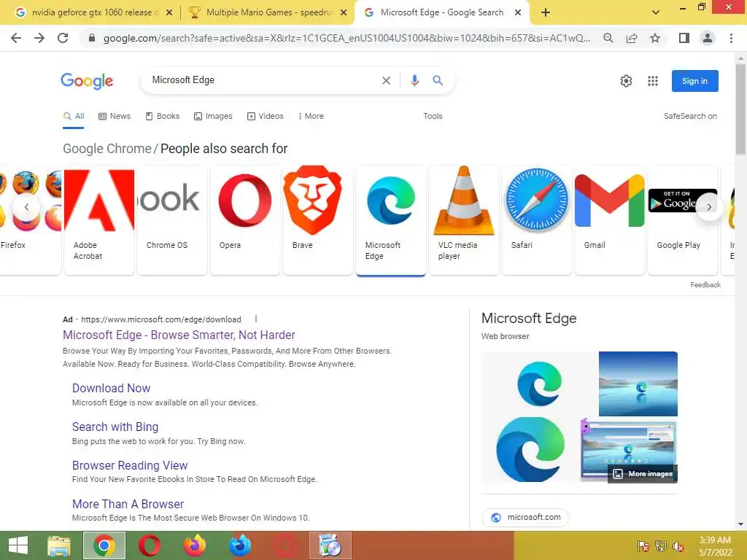Open the Chrome profile avatar
Viewport: 747px width, 560px height.
[x=708, y=38]
